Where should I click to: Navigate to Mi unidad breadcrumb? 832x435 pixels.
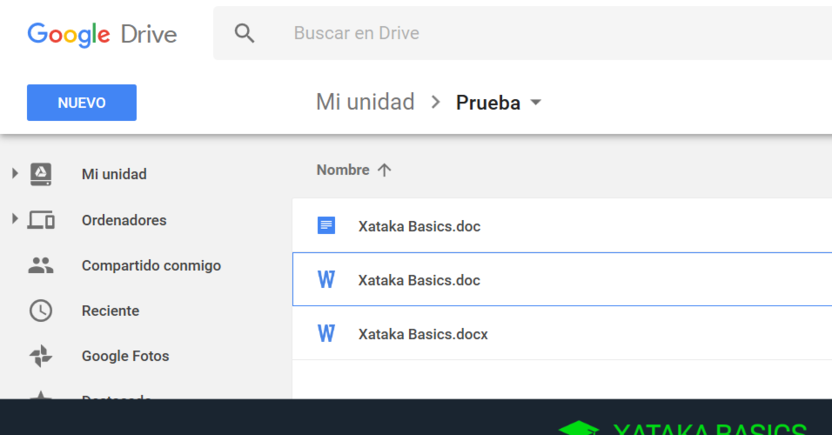pyautogui.click(x=365, y=102)
